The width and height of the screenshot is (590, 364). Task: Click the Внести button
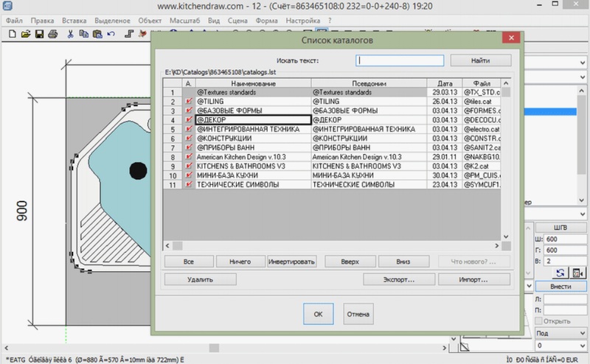[x=560, y=286]
